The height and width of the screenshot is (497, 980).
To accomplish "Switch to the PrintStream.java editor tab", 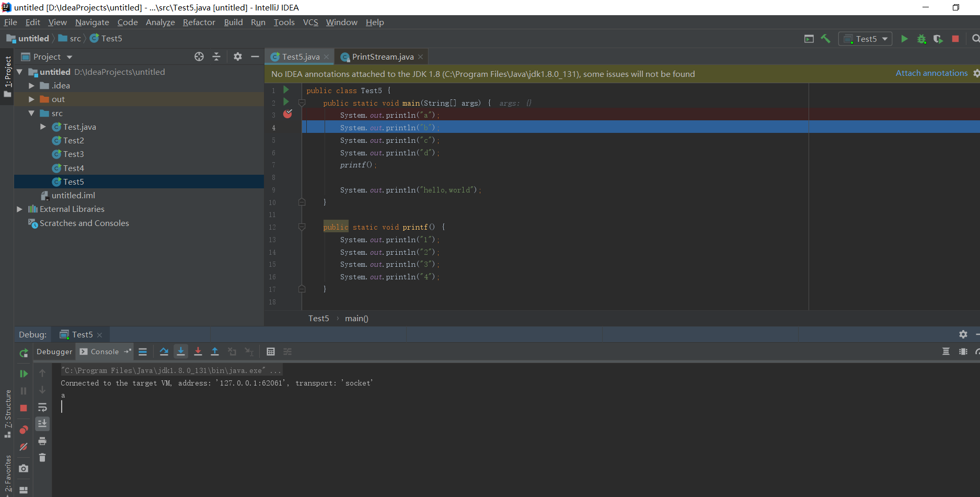I will 382,57.
